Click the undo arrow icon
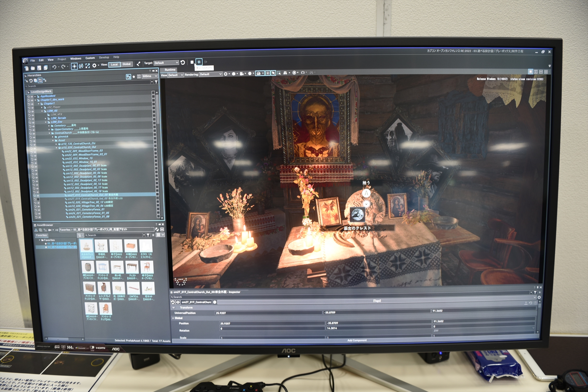 [54, 67]
